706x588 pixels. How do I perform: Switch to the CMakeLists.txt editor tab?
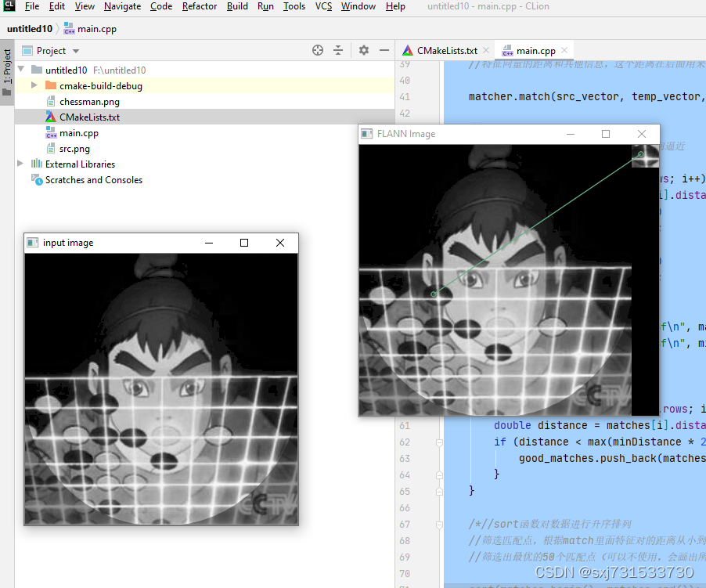coord(447,51)
